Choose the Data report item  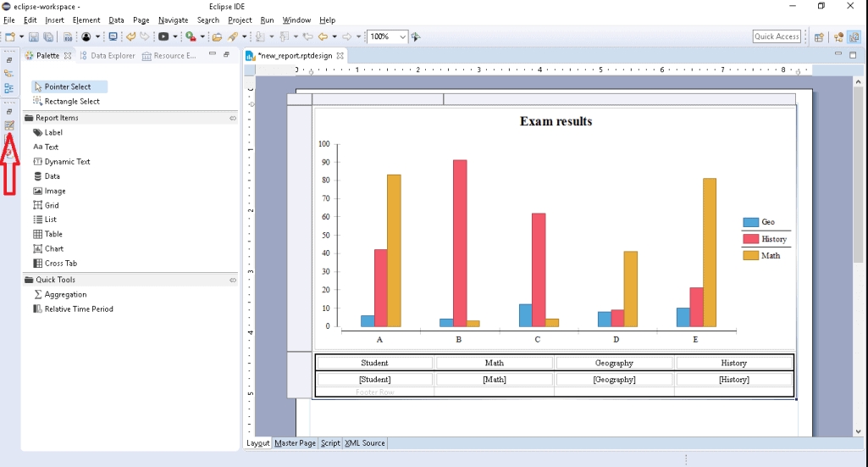pos(52,176)
